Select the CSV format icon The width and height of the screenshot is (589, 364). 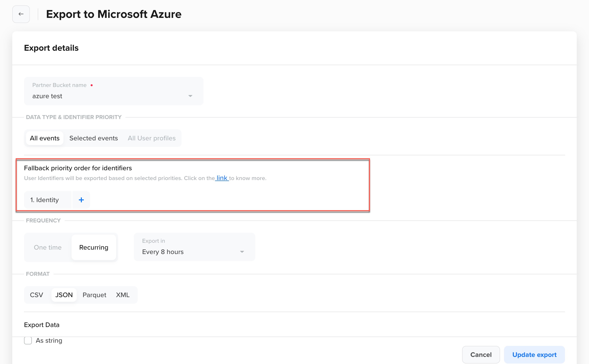[37, 295]
